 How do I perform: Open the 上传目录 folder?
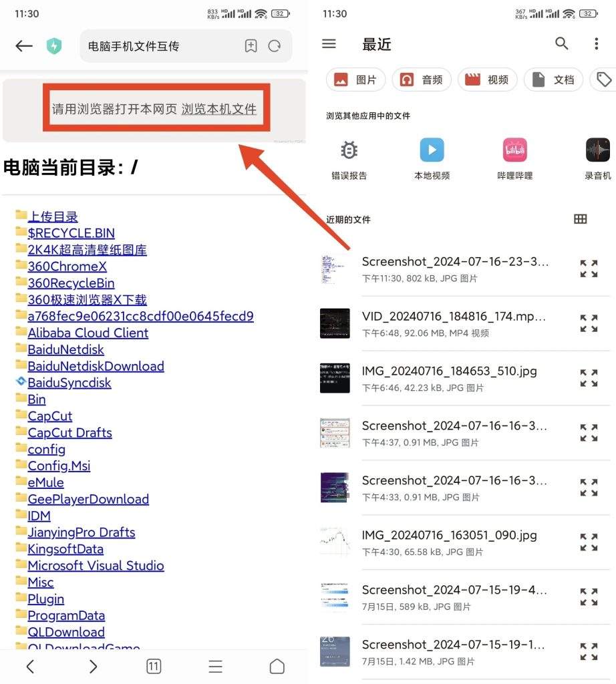(53, 216)
